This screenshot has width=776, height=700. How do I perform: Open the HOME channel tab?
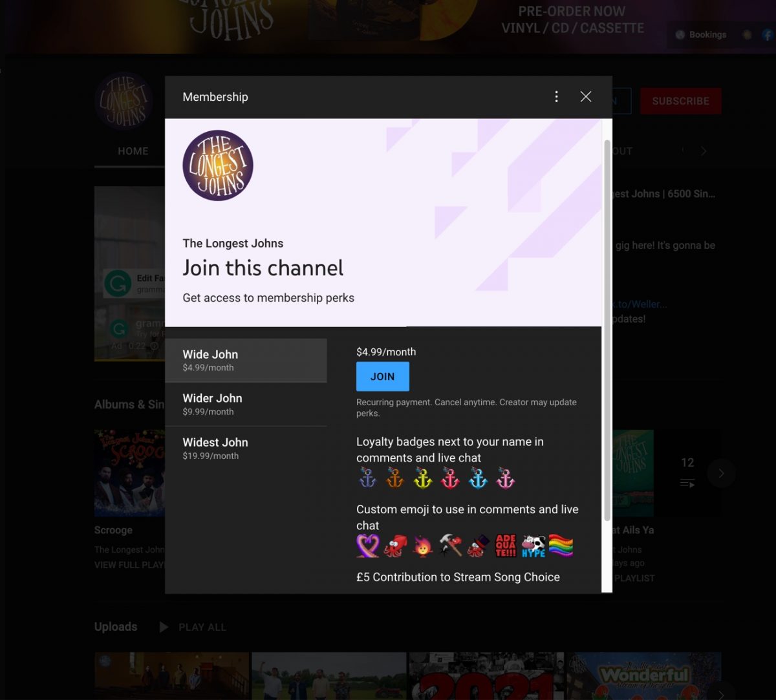point(133,151)
